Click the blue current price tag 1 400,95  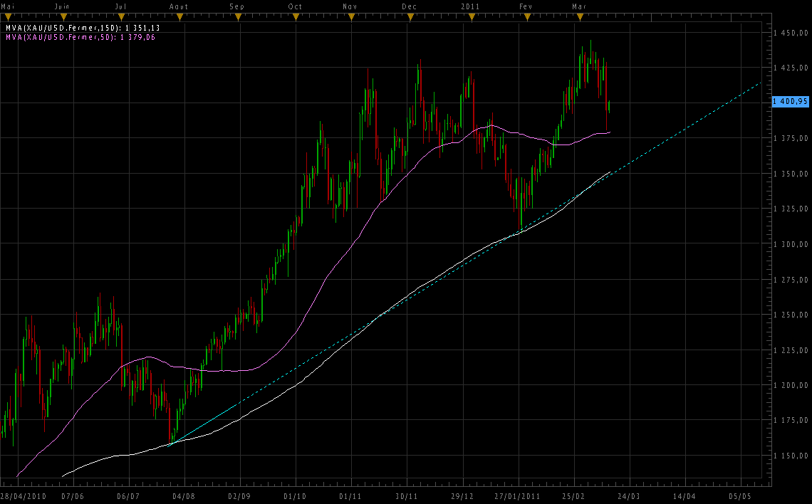pos(791,102)
